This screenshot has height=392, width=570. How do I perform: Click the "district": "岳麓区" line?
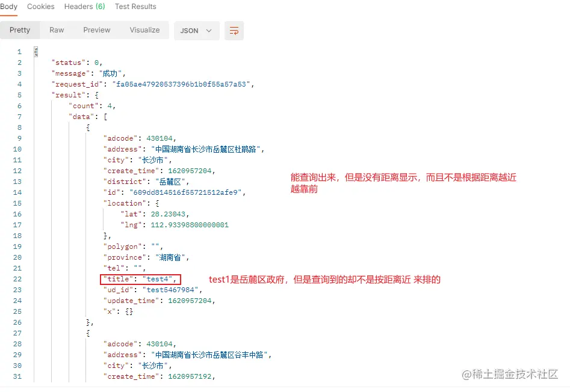(x=146, y=182)
